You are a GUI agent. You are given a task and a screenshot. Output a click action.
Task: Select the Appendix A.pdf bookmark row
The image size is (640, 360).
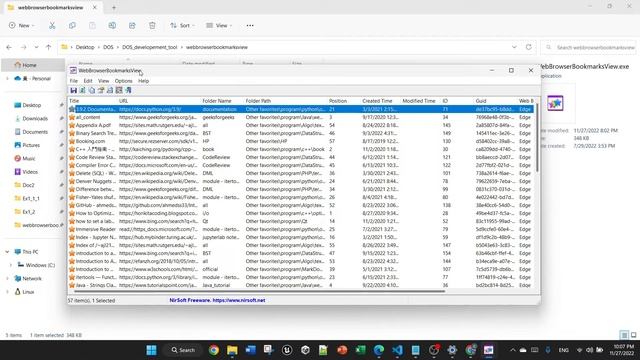[x=300, y=125]
